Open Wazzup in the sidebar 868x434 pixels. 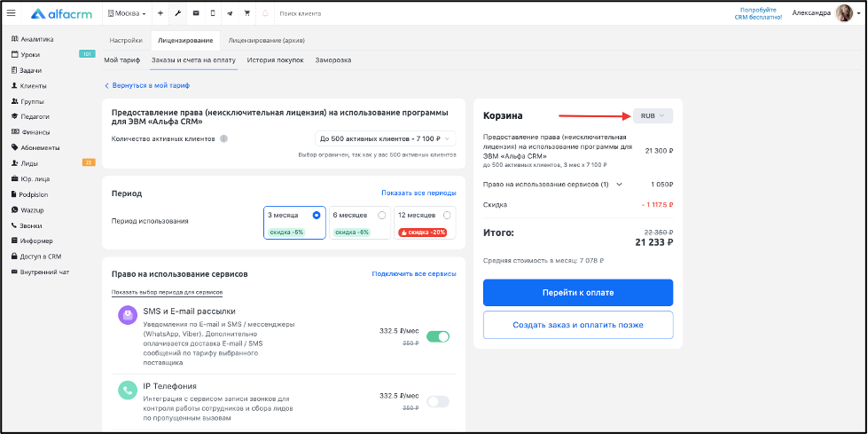click(27, 210)
